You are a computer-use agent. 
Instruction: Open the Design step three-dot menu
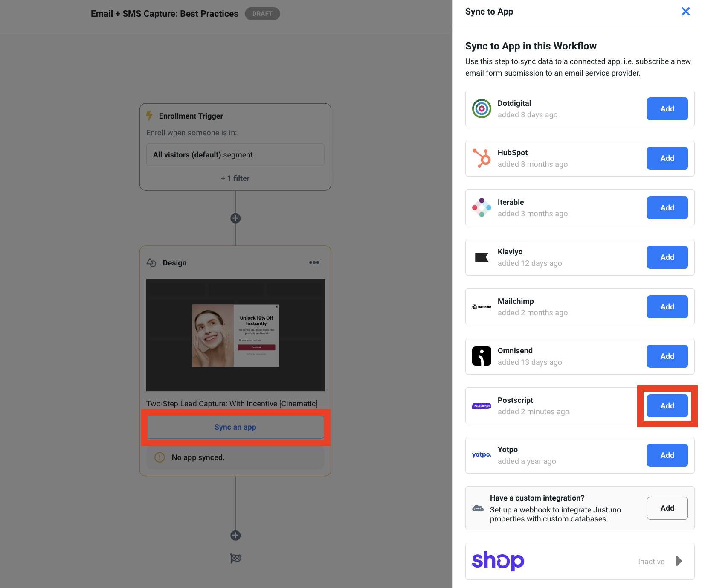click(x=314, y=262)
